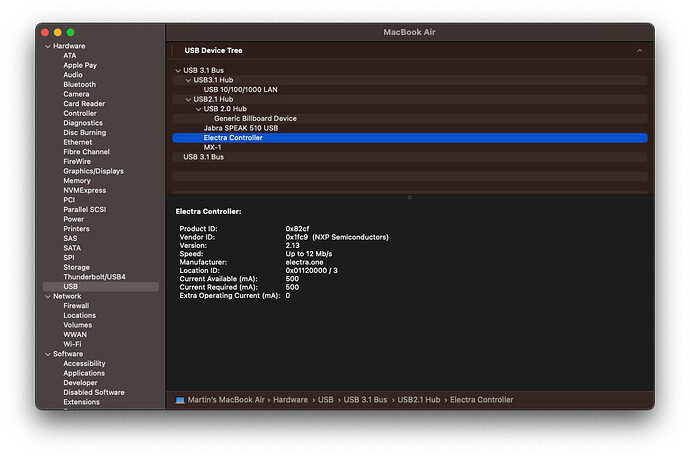The image size is (690, 457).
Task: Collapse the USB 2.0 Hub node
Action: click(198, 109)
